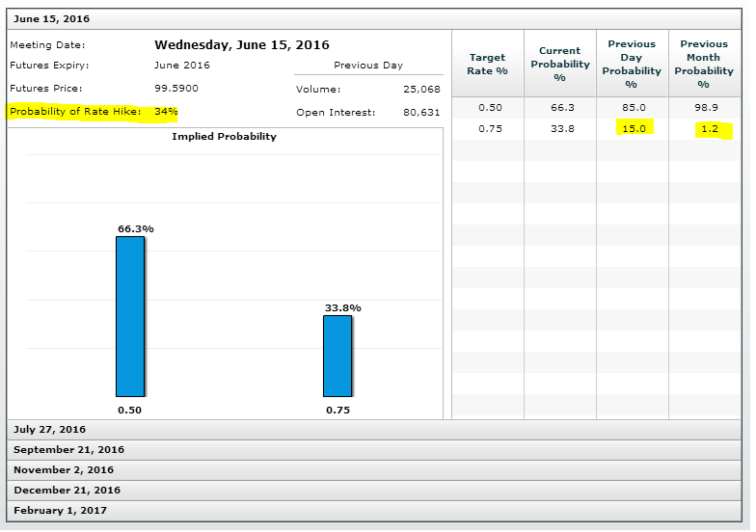Click the Volume value 25,068
756x532 pixels.
421,90
